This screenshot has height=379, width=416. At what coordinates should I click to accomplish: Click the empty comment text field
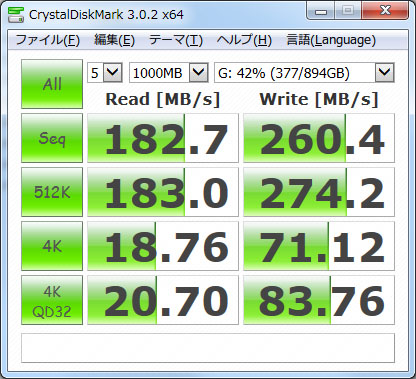coord(208,348)
